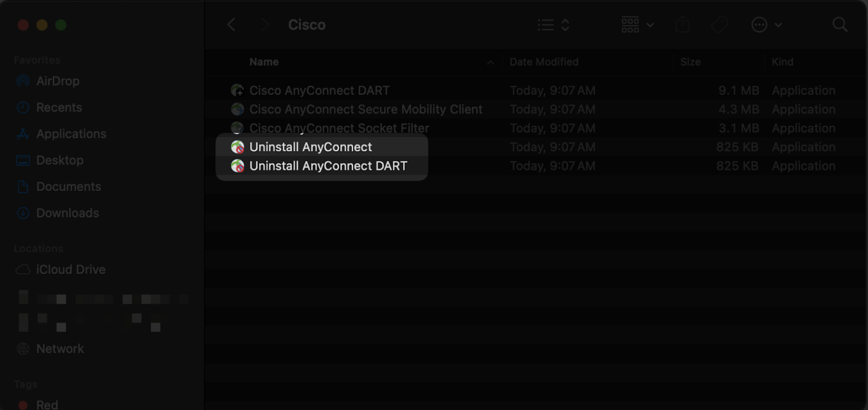Open iCloud Drive from the sidebar

point(70,269)
